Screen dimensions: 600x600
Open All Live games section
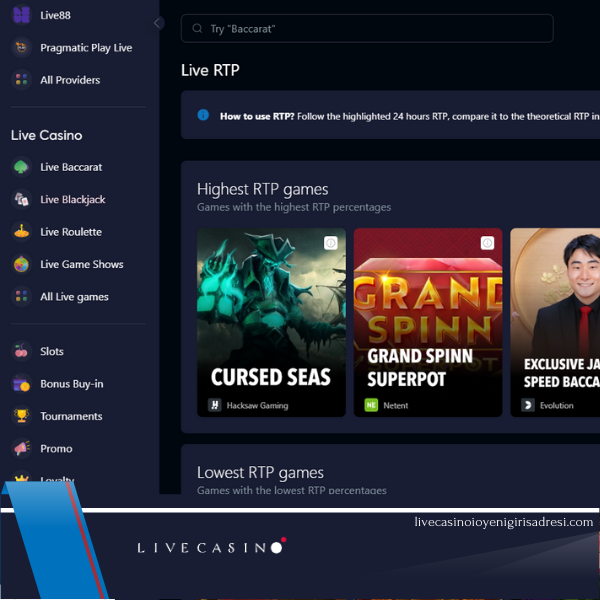point(75,297)
